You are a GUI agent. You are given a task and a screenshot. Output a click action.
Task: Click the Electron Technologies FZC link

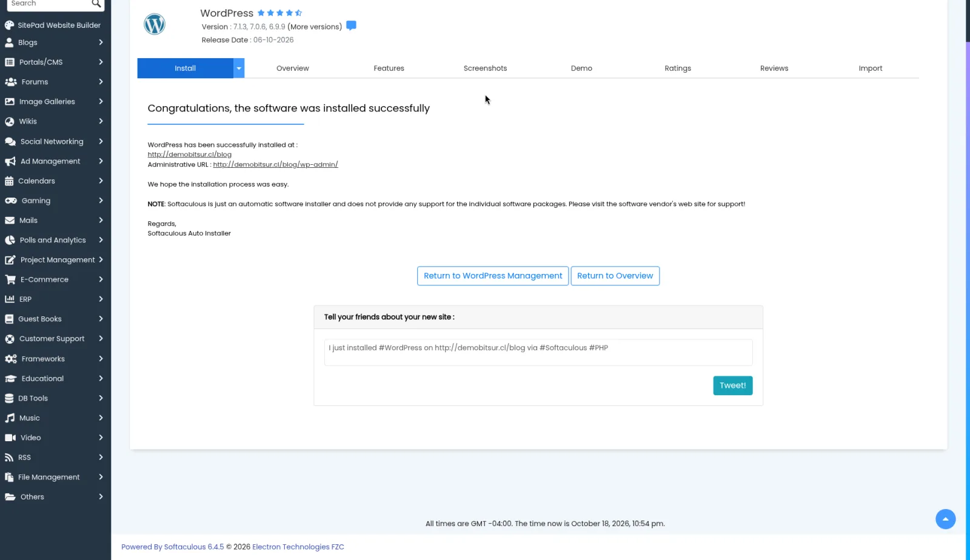pos(298,547)
